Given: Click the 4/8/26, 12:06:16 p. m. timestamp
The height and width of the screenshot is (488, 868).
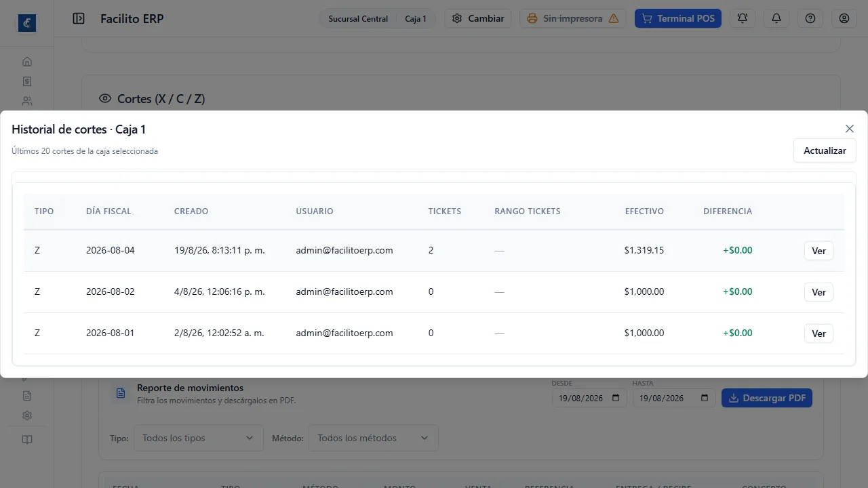Looking at the screenshot, I should pos(220,291).
